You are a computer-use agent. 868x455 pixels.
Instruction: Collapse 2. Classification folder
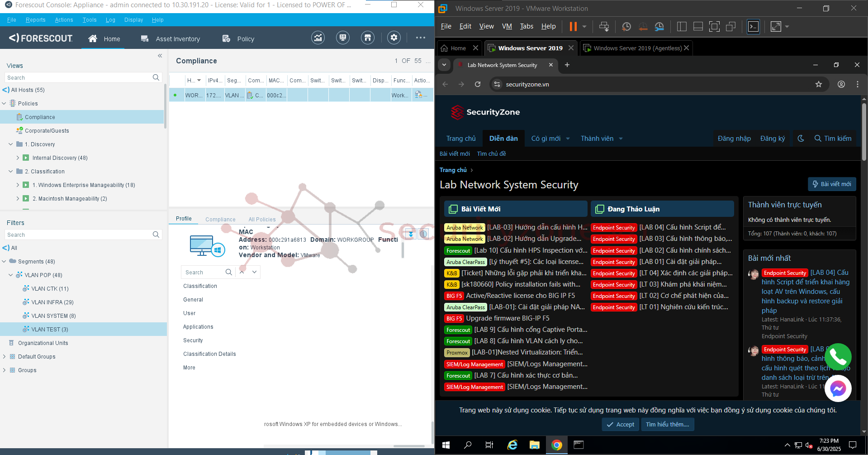click(11, 171)
